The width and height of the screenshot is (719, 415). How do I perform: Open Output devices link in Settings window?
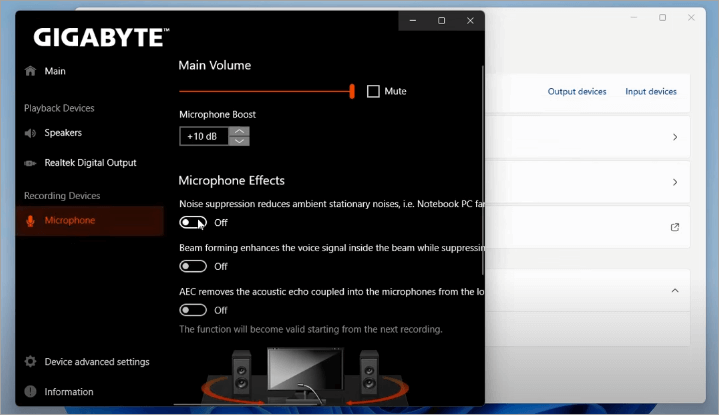[x=577, y=91]
